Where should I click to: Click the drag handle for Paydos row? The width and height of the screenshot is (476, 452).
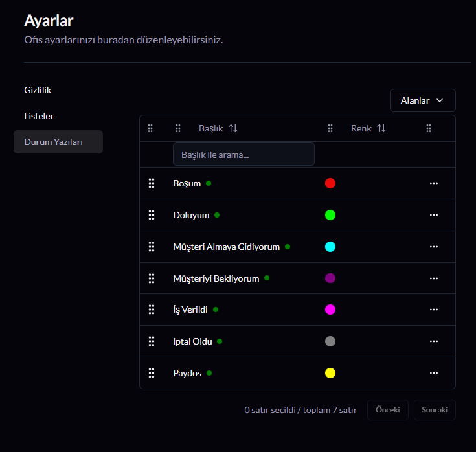[x=152, y=373]
